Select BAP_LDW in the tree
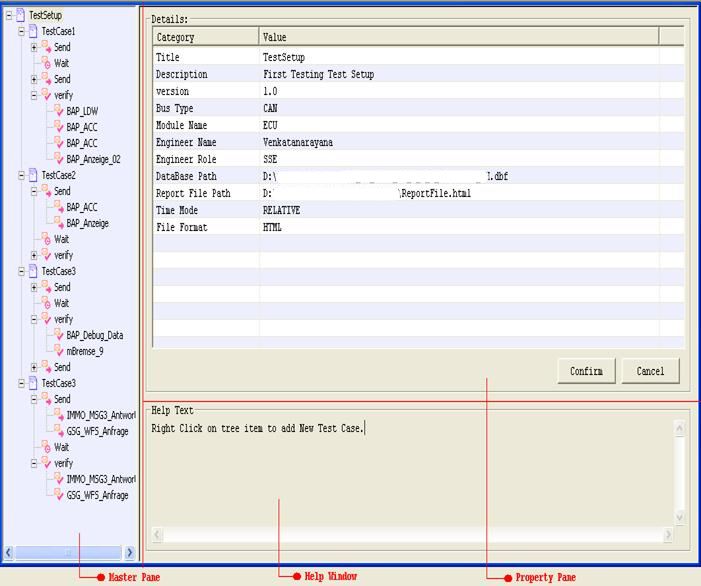Viewport: 701px width, 586px height. pyautogui.click(x=82, y=111)
